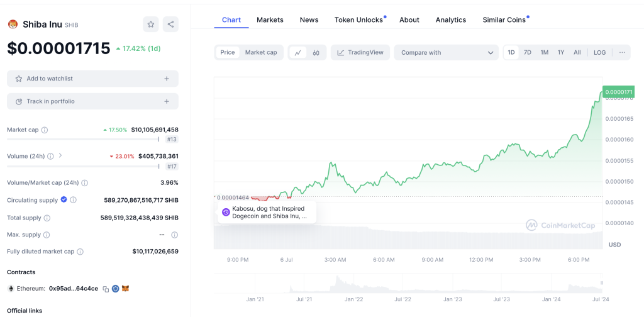The image size is (644, 317).
Task: Click the 3.96% volume/market cap value
Action: point(169,183)
